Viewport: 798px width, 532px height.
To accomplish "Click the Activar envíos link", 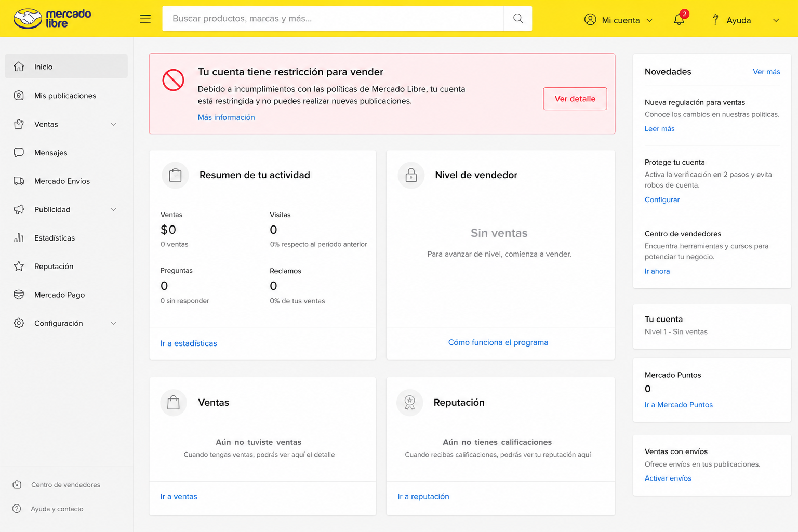I will click(x=668, y=478).
